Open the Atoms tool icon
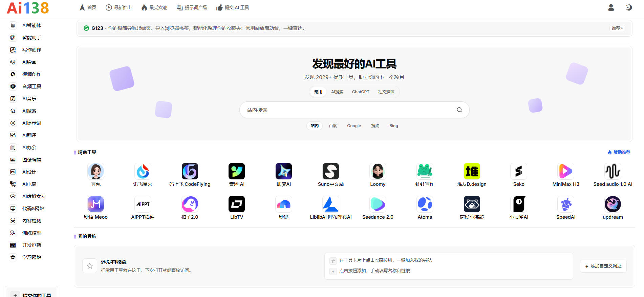 click(x=425, y=204)
